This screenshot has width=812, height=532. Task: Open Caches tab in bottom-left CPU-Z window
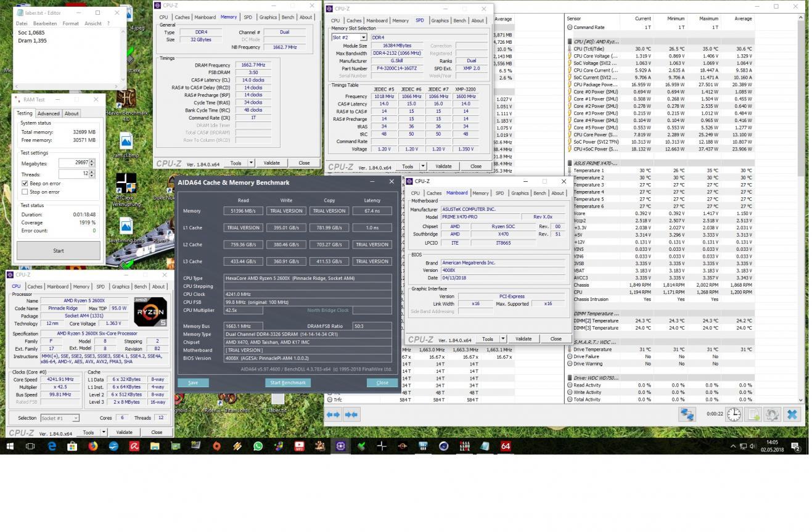pyautogui.click(x=35, y=286)
